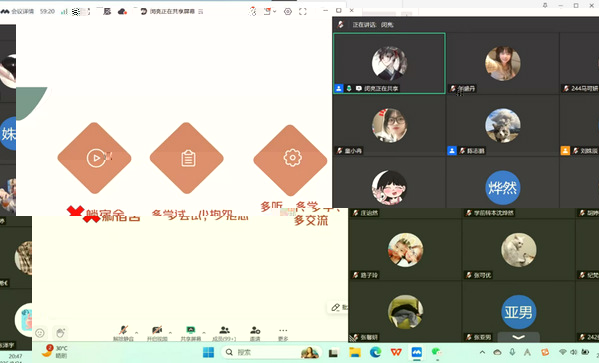The width and height of the screenshot is (599, 363).
Task: Launch Microsoft Edge from the taskbar
Action: point(376,352)
